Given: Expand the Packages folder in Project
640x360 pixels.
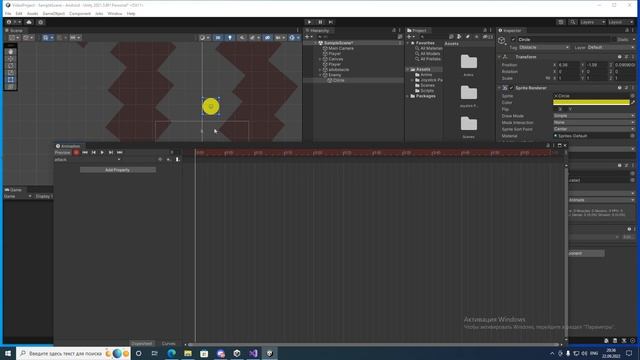Looking at the screenshot, I should pyautogui.click(x=407, y=96).
